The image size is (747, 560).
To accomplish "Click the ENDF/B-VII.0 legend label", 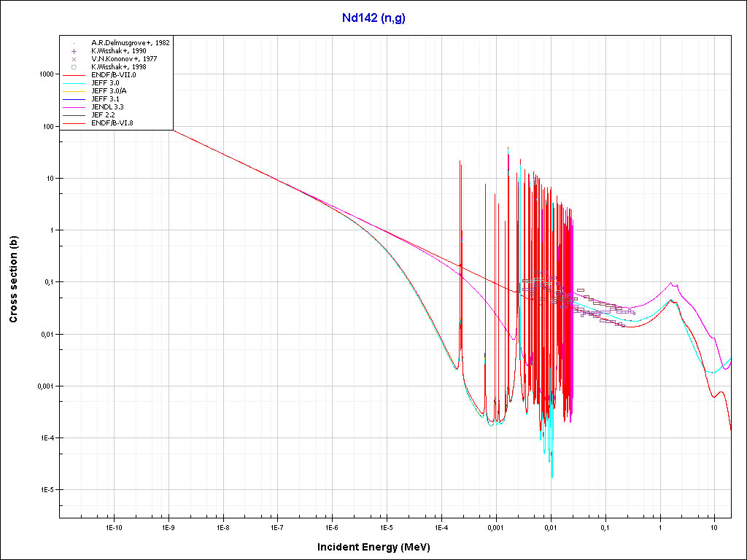I will tap(113, 75).
